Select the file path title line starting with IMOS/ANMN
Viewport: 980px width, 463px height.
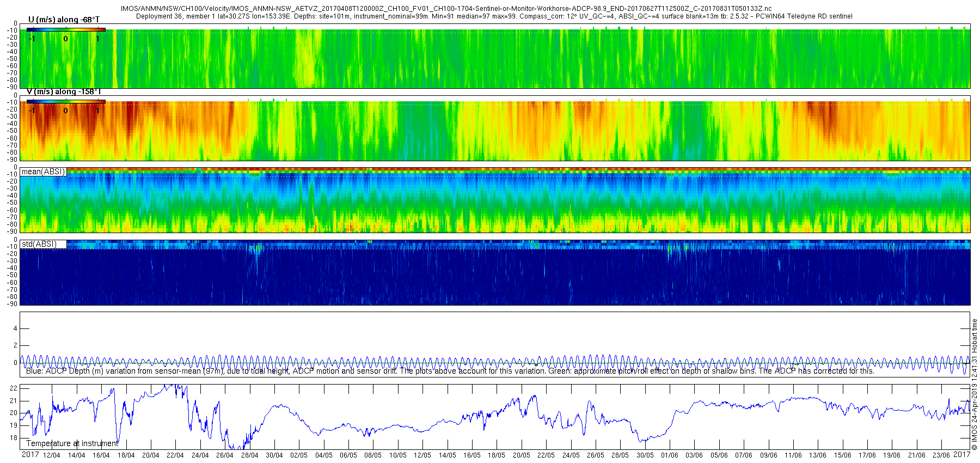click(x=446, y=9)
